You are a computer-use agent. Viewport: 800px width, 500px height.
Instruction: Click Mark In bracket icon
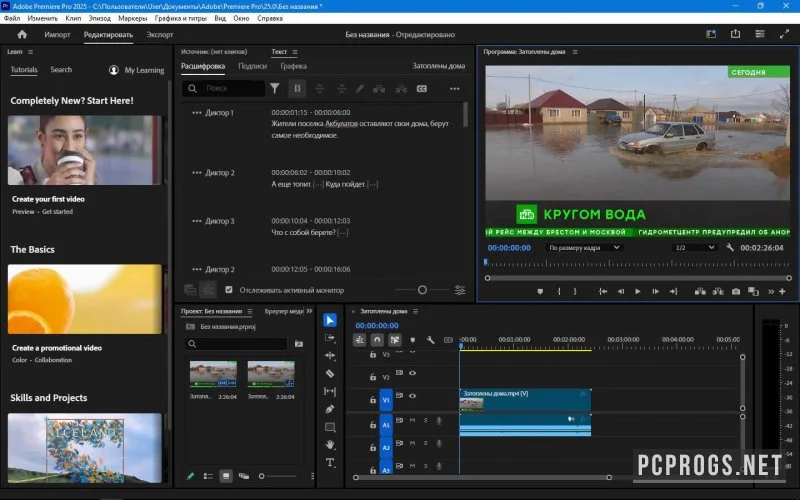click(559, 291)
